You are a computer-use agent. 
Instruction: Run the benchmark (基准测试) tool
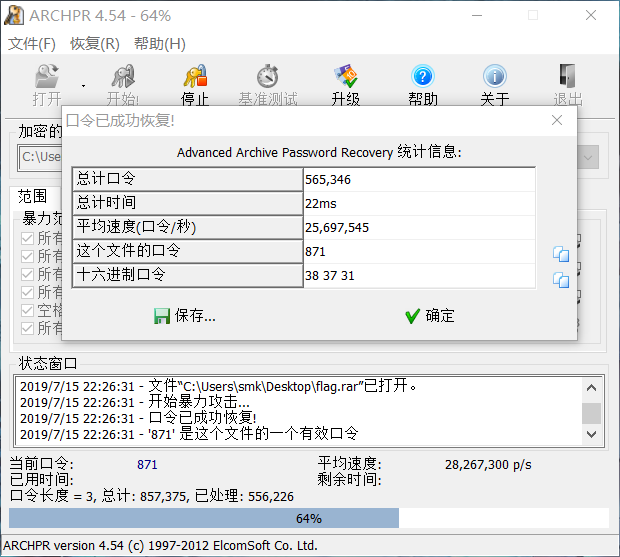268,76
